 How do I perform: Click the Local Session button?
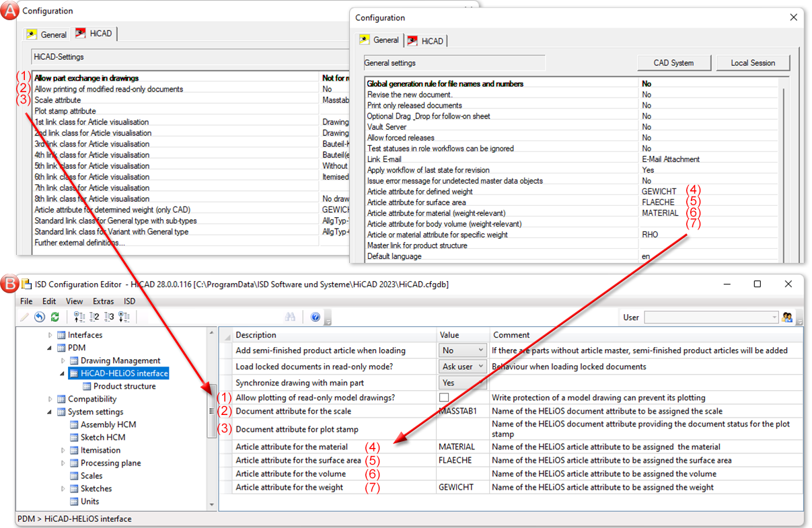(753, 63)
